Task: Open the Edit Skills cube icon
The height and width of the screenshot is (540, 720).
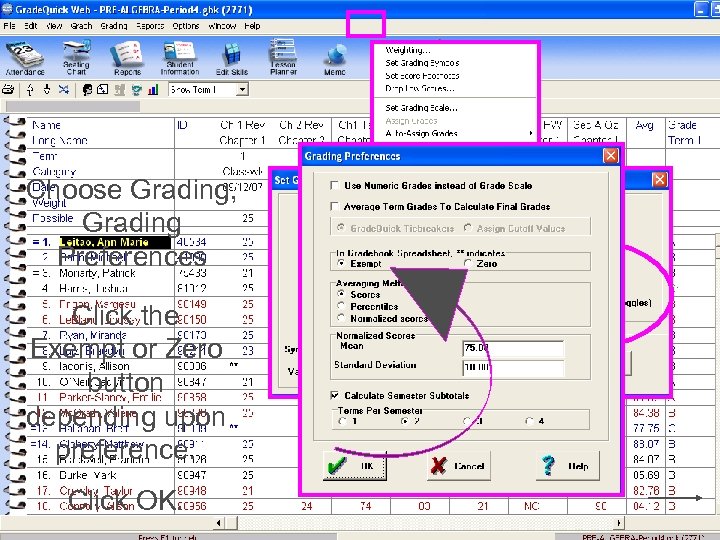Action: (x=231, y=58)
